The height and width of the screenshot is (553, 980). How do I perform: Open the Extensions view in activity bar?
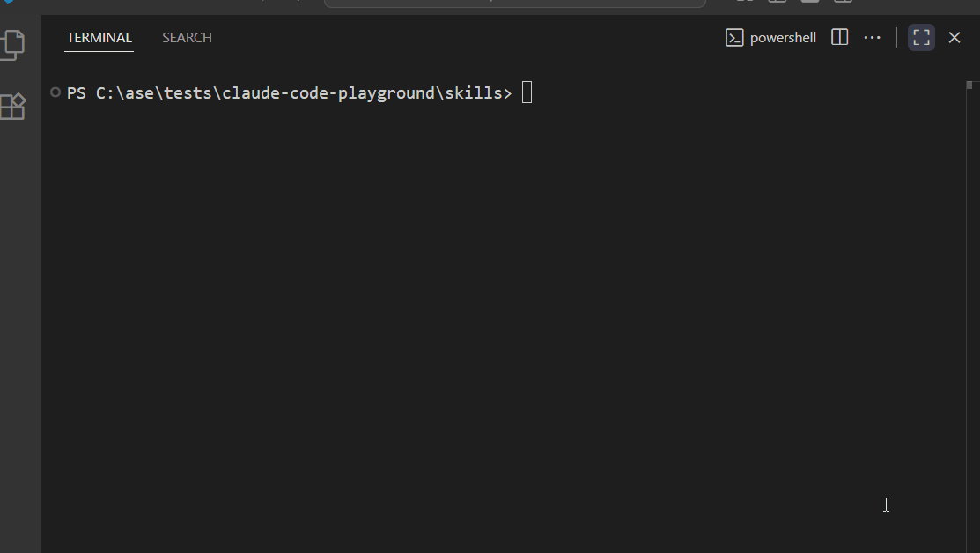pyautogui.click(x=12, y=107)
